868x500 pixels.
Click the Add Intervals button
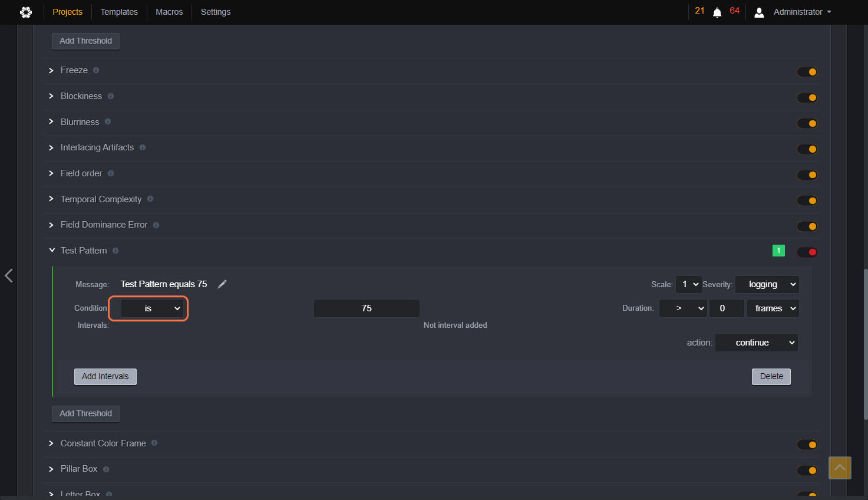(105, 376)
